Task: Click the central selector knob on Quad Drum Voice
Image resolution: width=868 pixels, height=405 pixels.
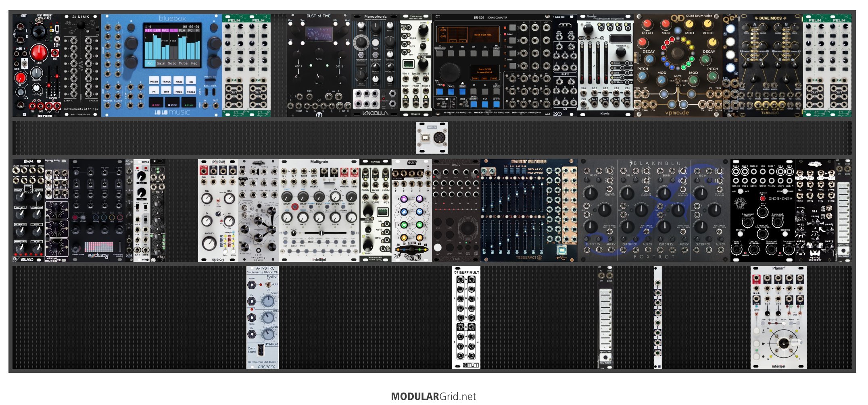Action: tap(678, 52)
